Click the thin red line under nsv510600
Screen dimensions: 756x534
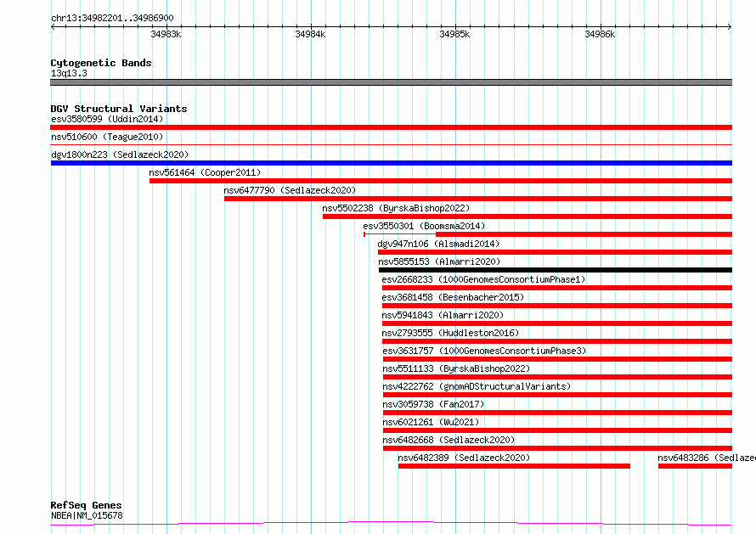391,144
